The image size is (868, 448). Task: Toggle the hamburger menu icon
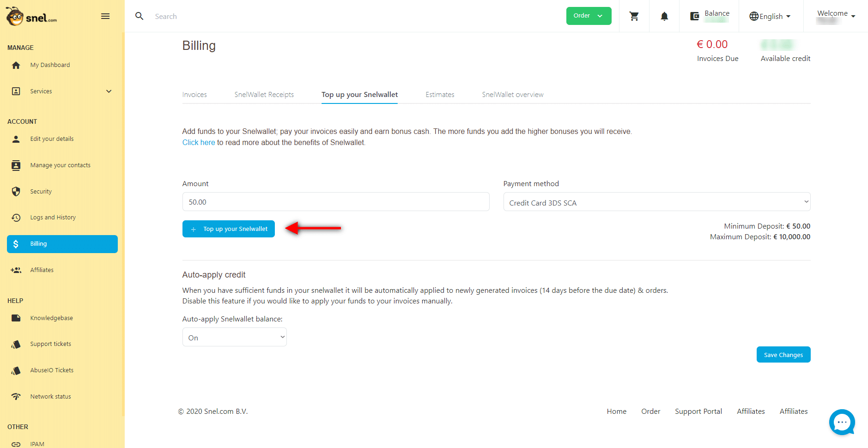105,16
